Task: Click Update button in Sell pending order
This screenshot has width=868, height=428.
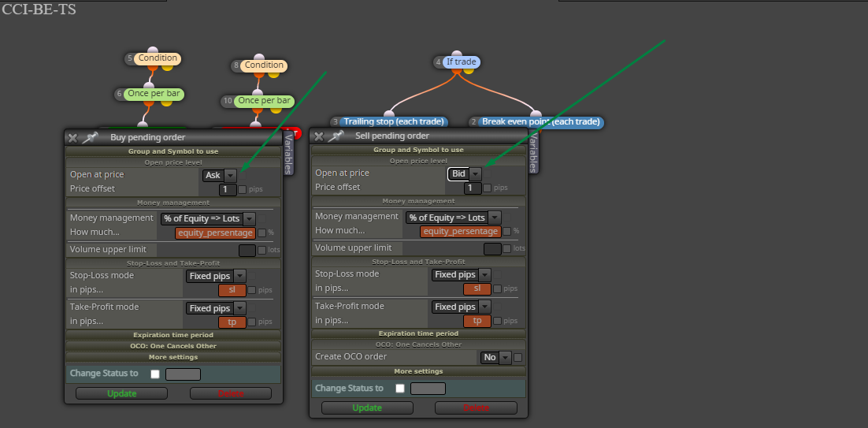Action: tap(367, 408)
